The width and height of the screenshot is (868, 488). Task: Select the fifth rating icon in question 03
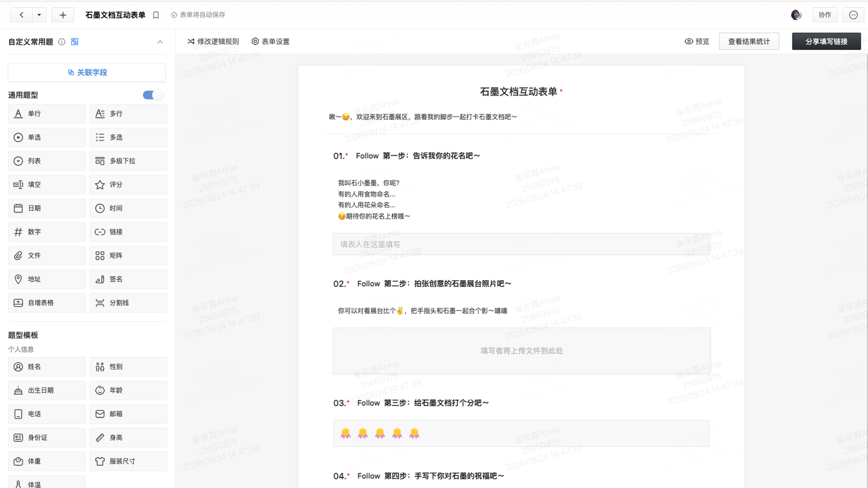414,433
